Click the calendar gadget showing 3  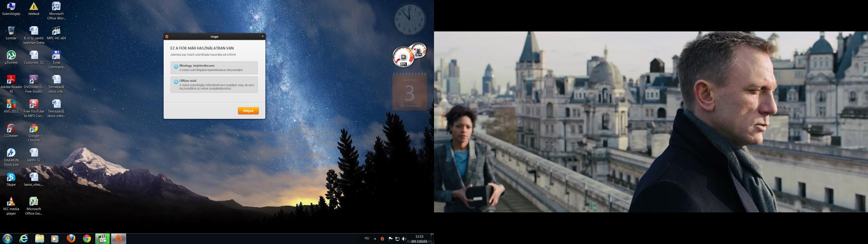point(409,93)
